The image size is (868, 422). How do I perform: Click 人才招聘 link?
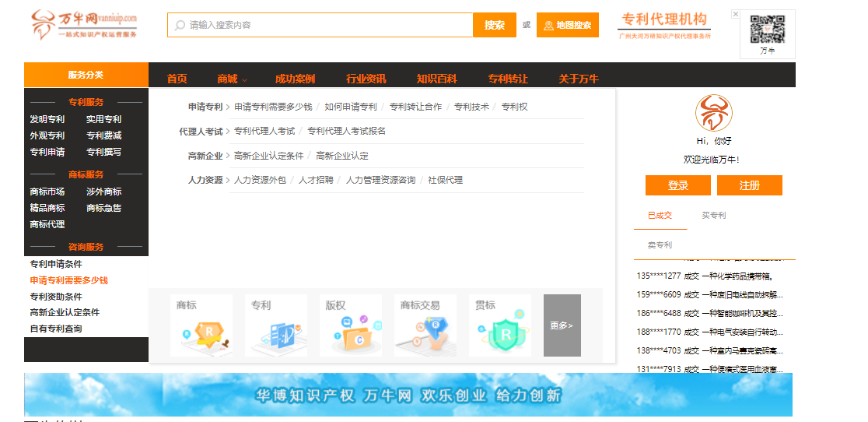tap(316, 180)
